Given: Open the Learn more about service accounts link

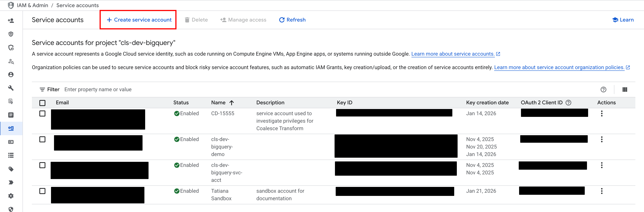Looking at the screenshot, I should point(453,54).
